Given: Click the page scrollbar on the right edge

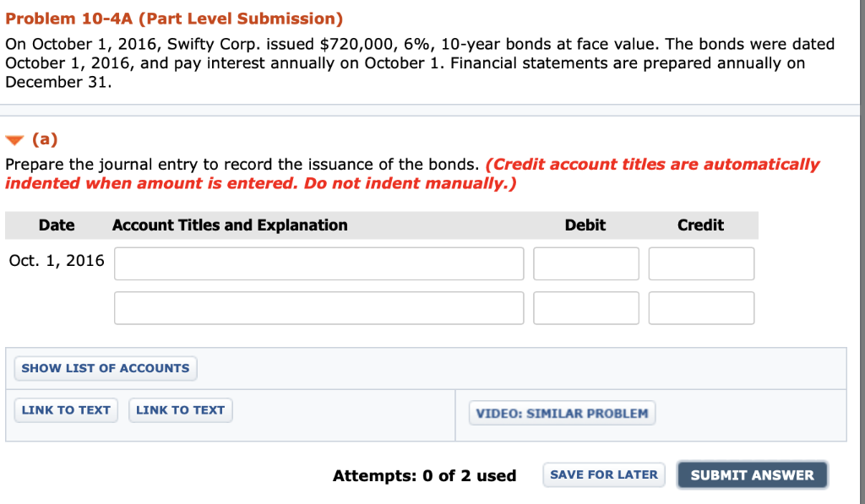Looking at the screenshot, I should click(x=862, y=253).
